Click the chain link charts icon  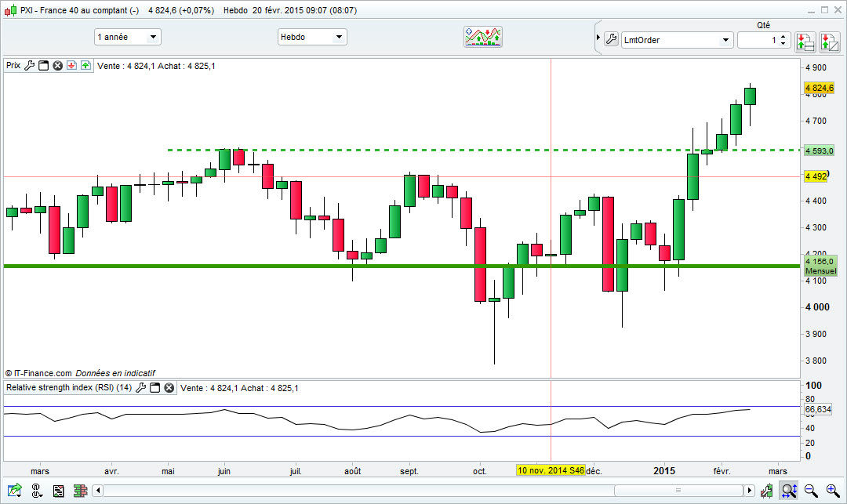tap(36, 491)
